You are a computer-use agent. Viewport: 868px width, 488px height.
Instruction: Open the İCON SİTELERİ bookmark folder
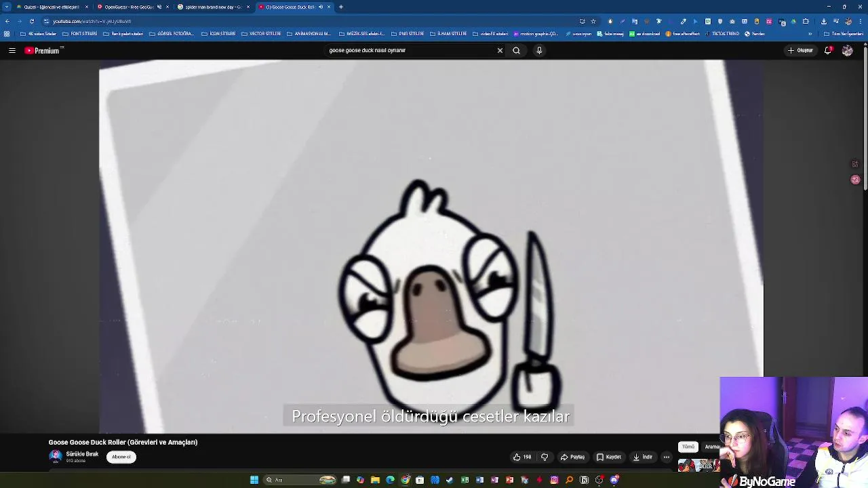[218, 34]
